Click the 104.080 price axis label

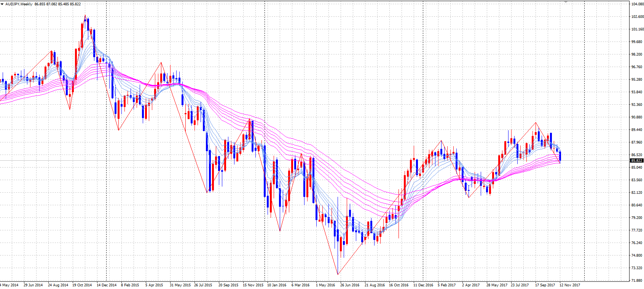637,4
